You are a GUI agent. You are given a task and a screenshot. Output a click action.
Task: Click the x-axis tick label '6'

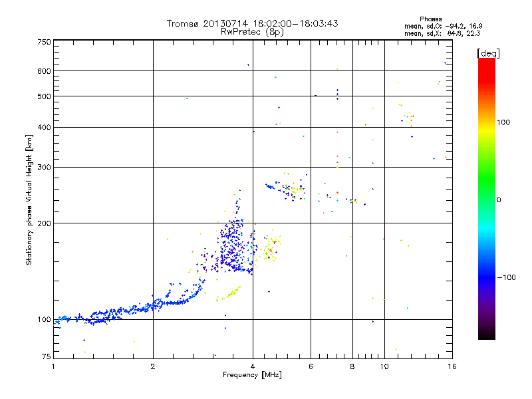coord(311,366)
